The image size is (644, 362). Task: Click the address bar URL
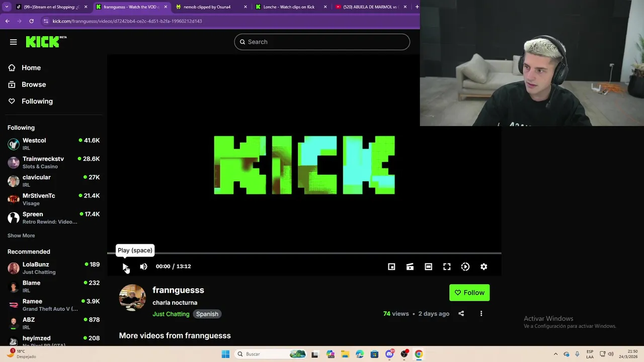[x=127, y=21]
